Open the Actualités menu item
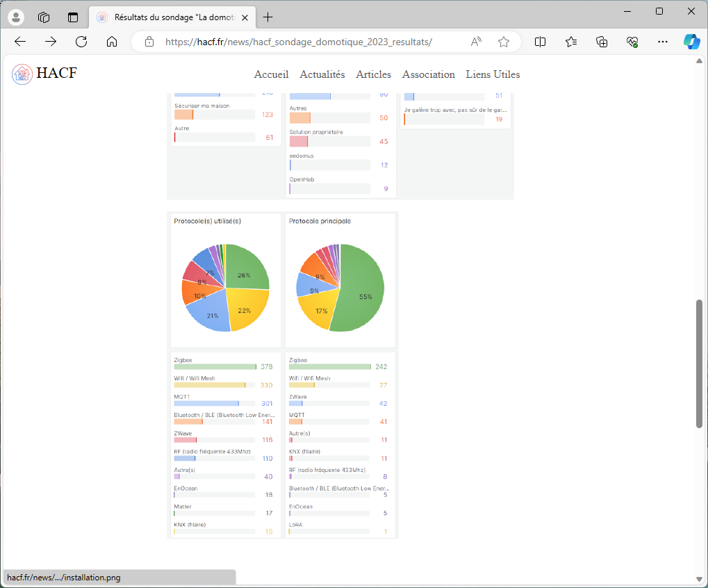The height and width of the screenshot is (588, 708). [322, 74]
